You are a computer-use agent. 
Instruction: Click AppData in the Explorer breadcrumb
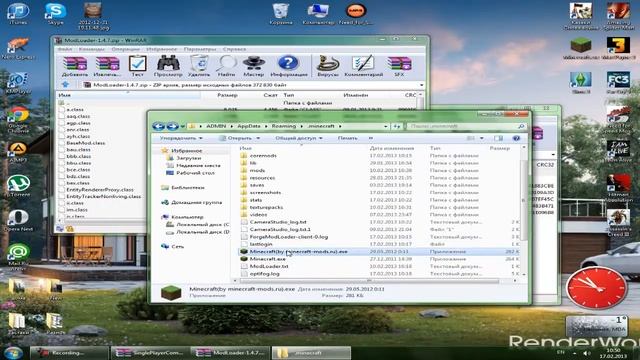point(249,126)
